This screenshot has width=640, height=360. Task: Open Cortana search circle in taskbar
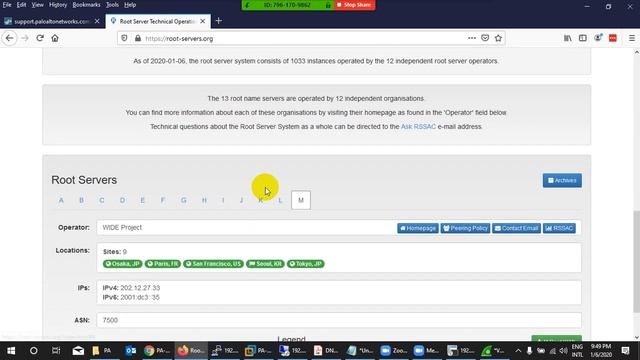(x=33, y=351)
